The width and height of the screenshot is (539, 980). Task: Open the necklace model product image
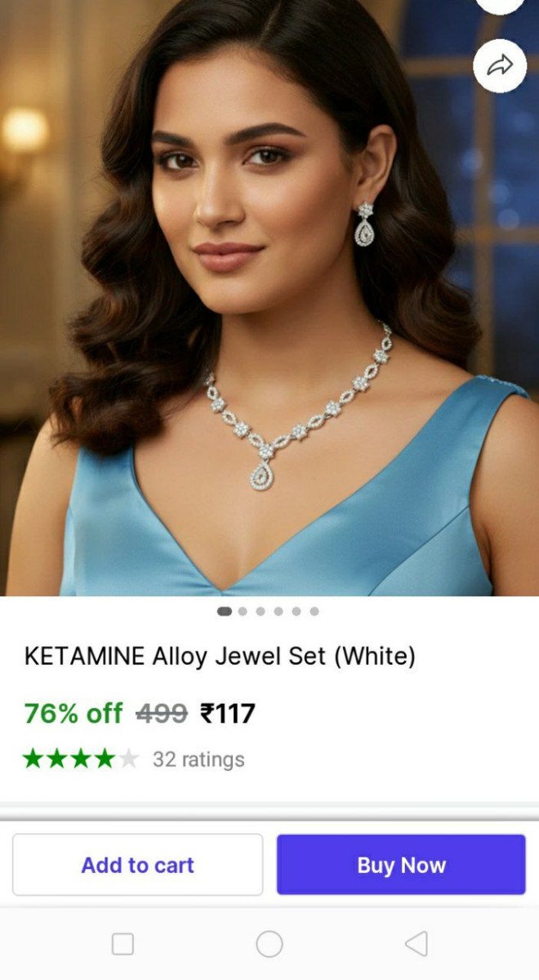point(269,298)
